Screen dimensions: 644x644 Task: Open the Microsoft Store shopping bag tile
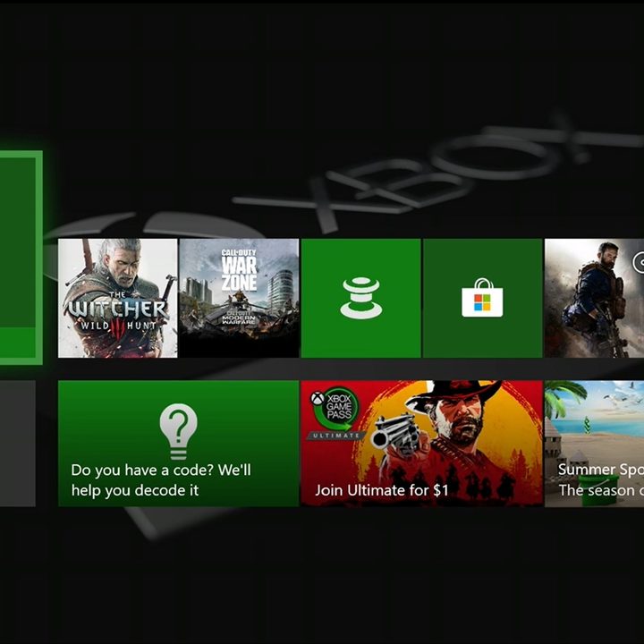(x=483, y=298)
